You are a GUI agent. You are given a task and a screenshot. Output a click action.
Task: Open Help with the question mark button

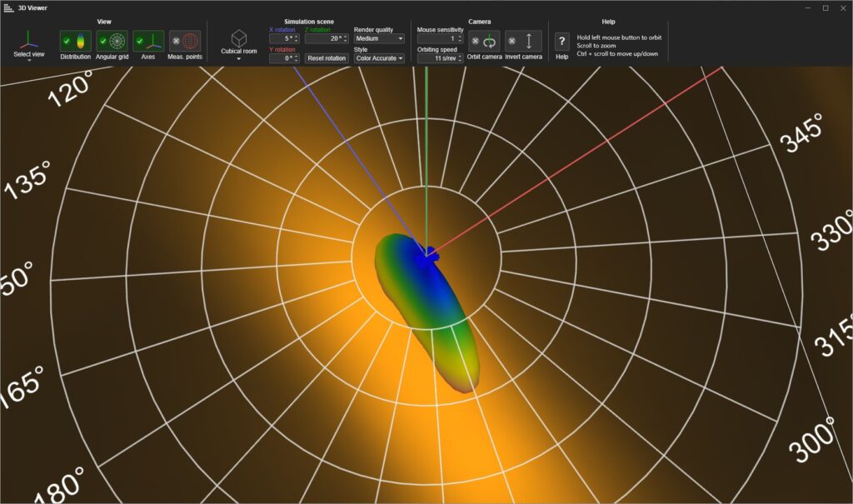coord(562,42)
